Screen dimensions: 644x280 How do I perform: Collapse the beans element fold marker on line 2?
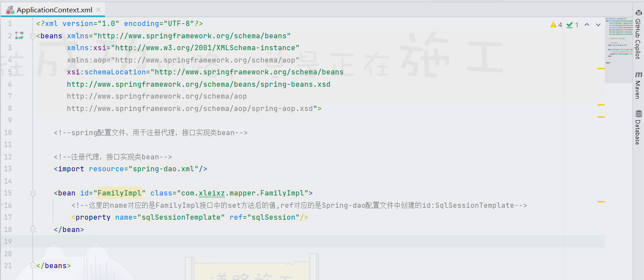(x=33, y=37)
